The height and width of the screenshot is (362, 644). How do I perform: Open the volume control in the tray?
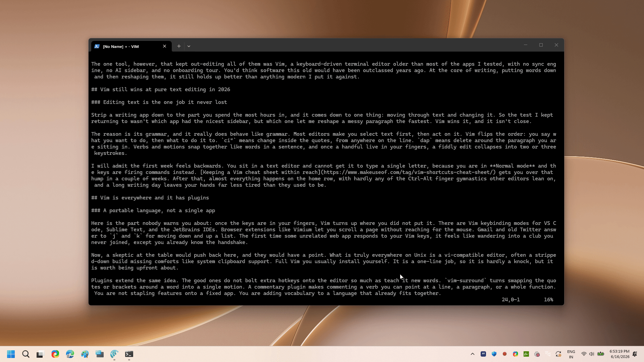tap(592, 354)
